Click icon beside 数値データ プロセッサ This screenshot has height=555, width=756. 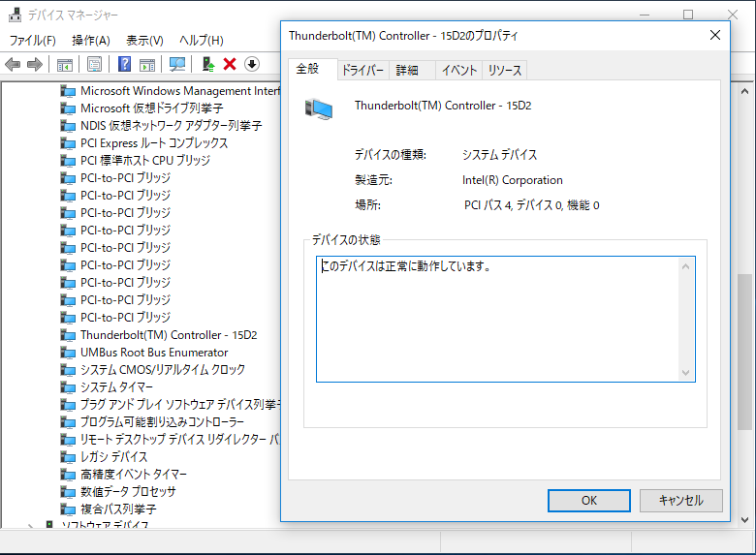coord(68,492)
